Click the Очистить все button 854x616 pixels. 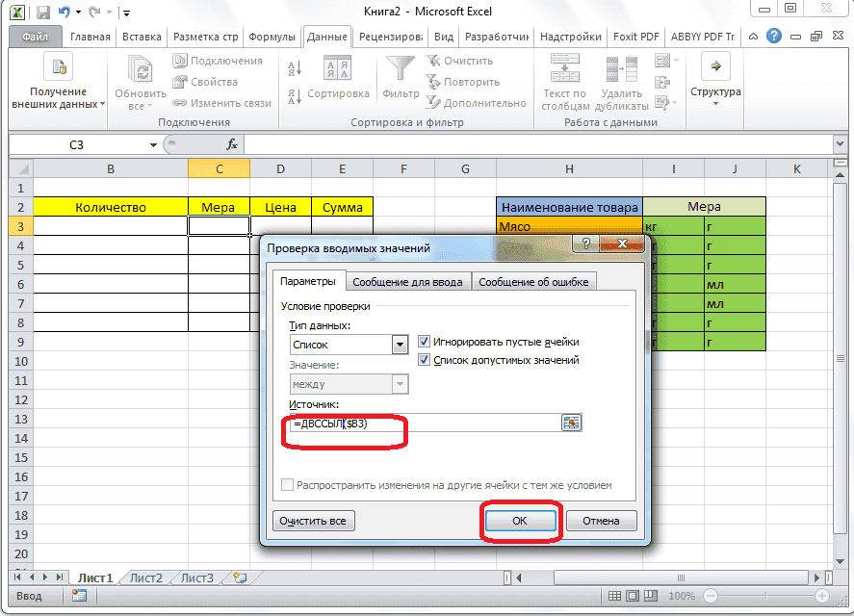pos(311,520)
